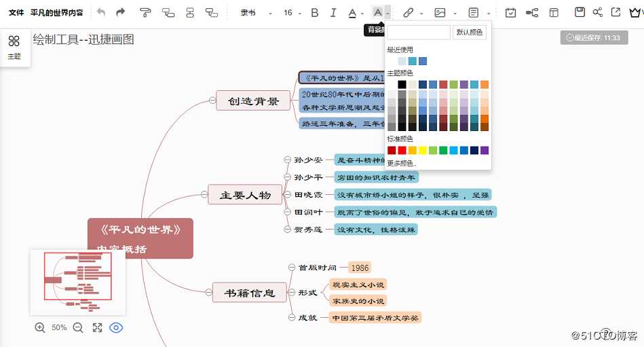Share the mind map
Viewport: 644px width, 347px height.
(x=598, y=12)
